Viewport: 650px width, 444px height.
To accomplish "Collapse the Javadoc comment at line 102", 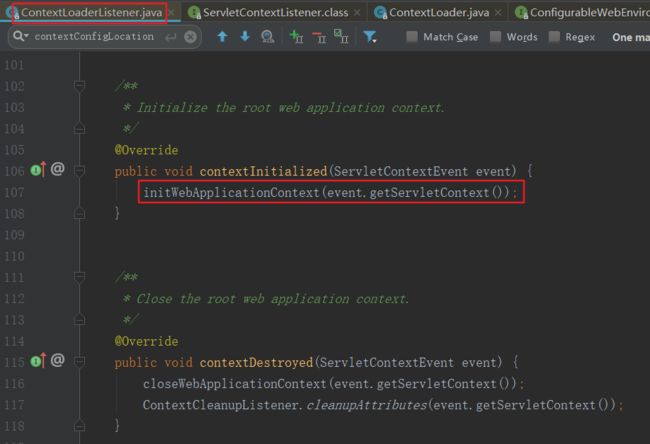I will [x=79, y=86].
